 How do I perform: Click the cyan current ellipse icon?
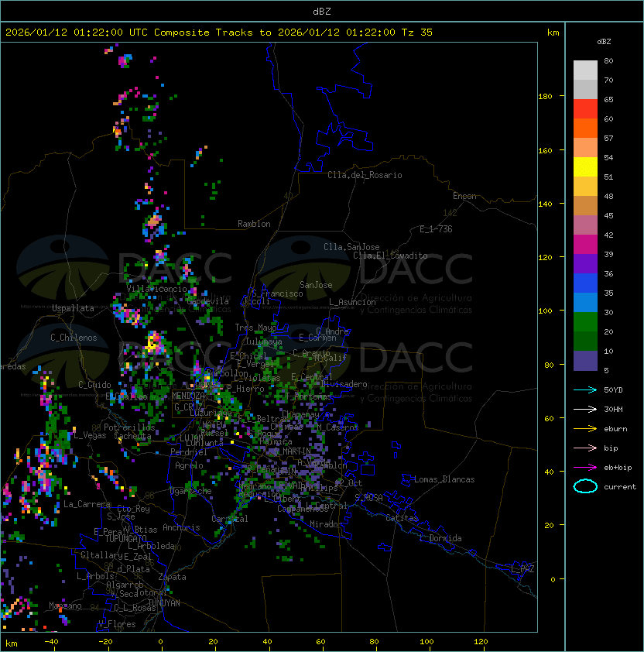point(585,486)
